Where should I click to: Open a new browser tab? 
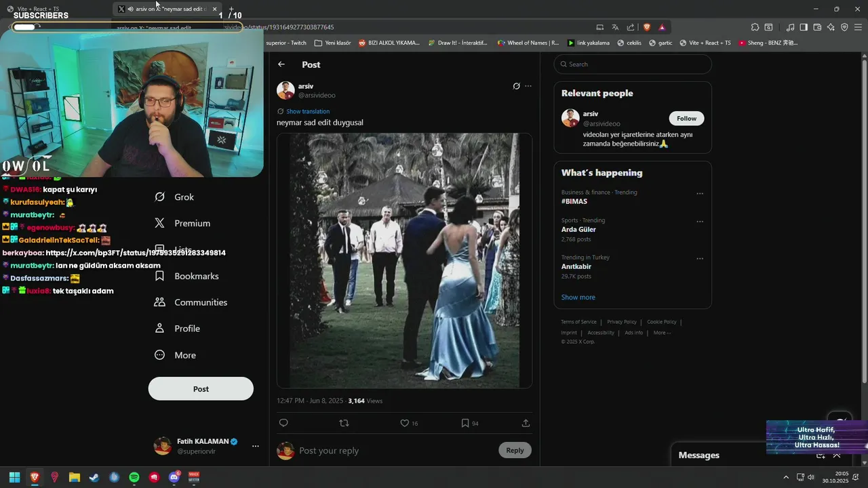(231, 9)
